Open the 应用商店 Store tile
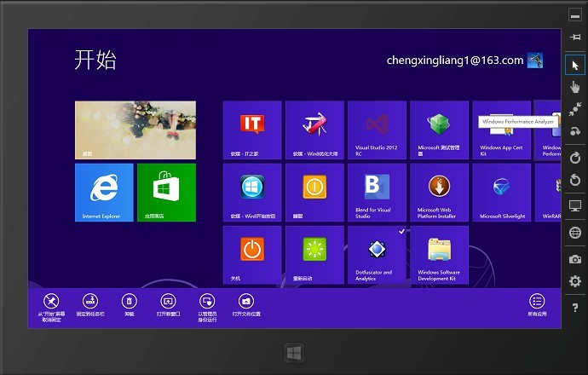This screenshot has width=588, height=375. pyautogui.click(x=166, y=193)
